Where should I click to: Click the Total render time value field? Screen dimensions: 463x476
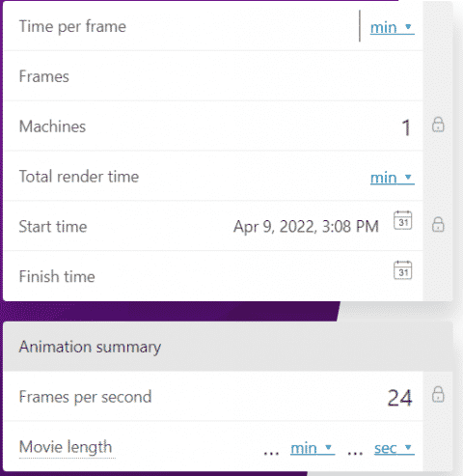[256, 177]
